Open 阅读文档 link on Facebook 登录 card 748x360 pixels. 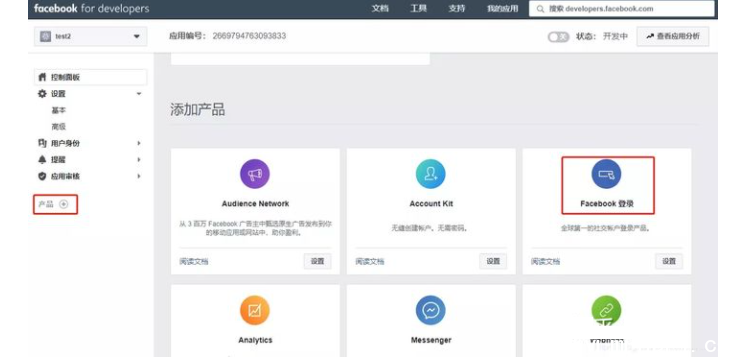[545, 262]
